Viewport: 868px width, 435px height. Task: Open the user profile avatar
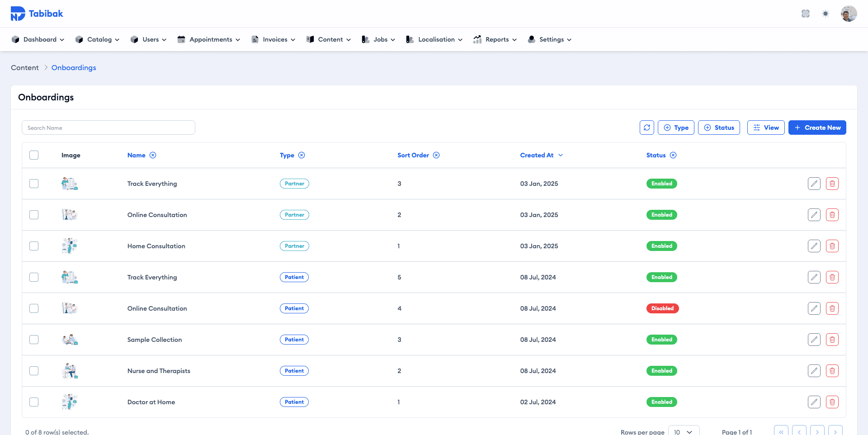click(849, 14)
